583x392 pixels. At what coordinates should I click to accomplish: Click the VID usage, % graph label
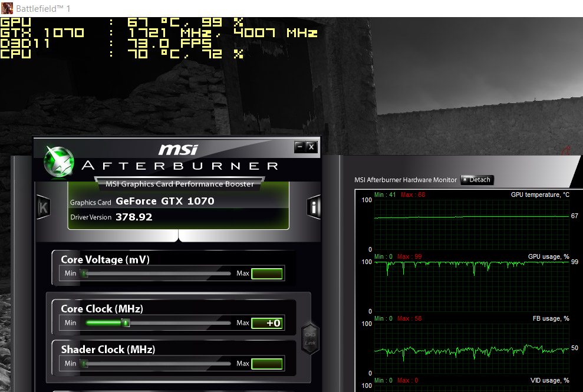549,380
